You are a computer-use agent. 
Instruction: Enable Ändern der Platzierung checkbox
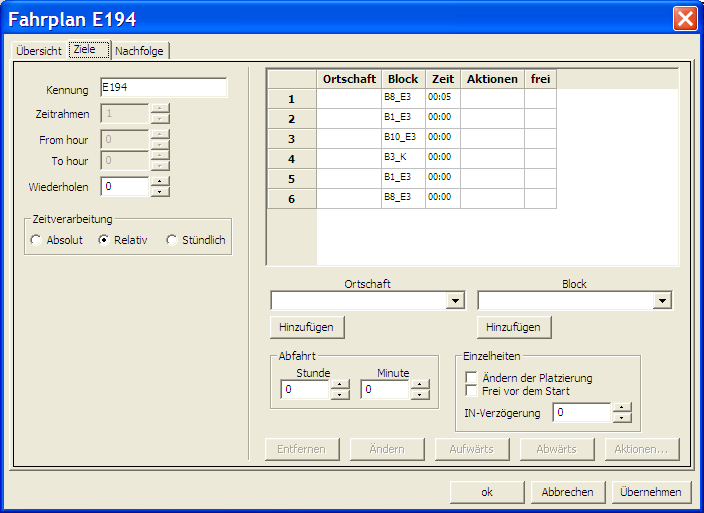[x=471, y=378]
